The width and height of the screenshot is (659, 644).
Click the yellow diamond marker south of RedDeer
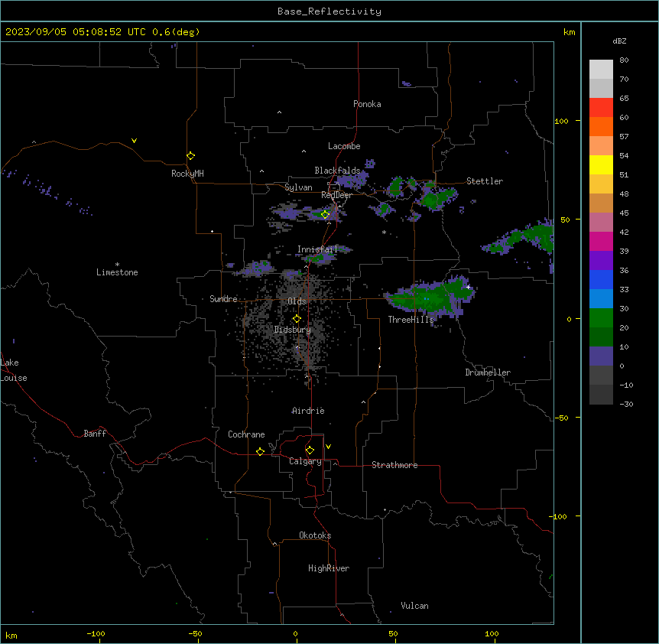325,214
